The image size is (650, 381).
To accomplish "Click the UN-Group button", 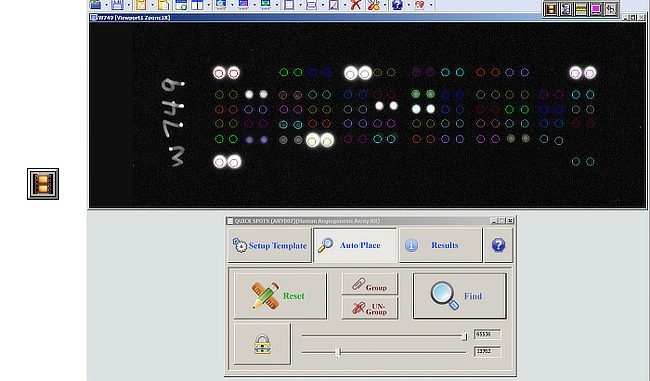I will 370,308.
